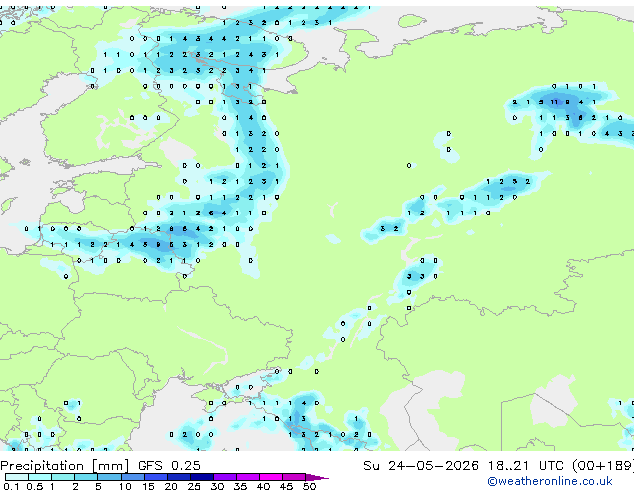Click the 0.1–0.5 mm lightest cyan legend swatch
Screen dimensions: 634x490
(17, 477)
